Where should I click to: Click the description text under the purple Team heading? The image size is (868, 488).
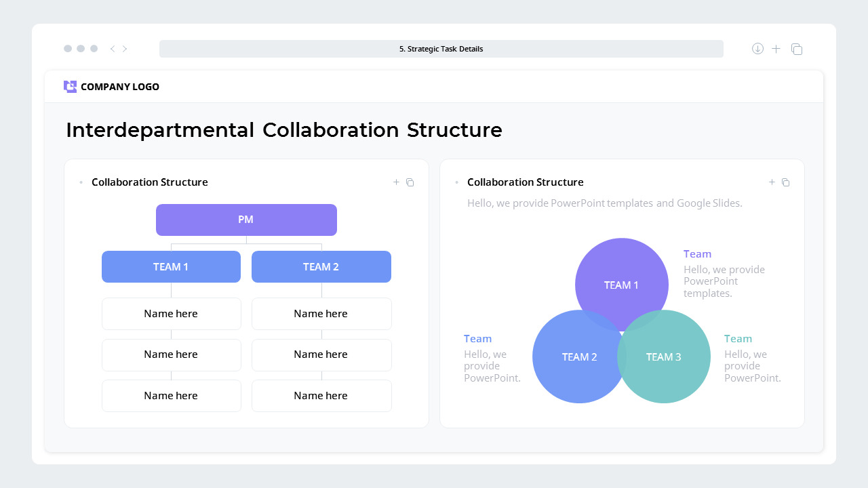tap(724, 281)
